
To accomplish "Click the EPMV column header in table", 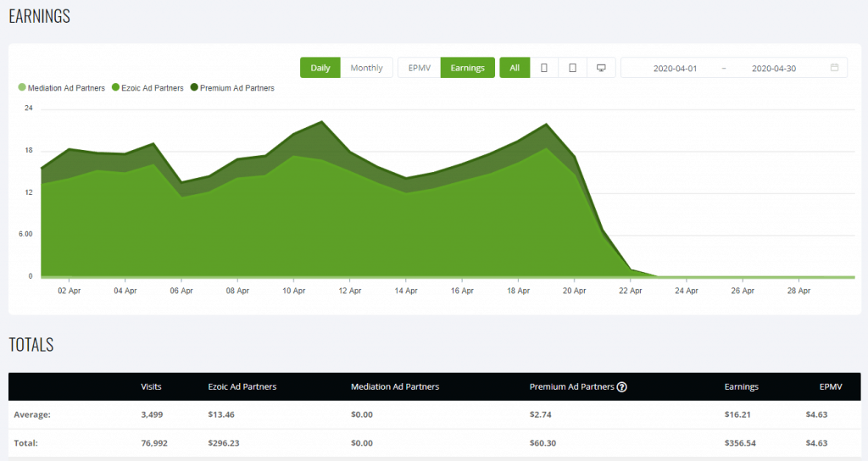I will (x=831, y=386).
